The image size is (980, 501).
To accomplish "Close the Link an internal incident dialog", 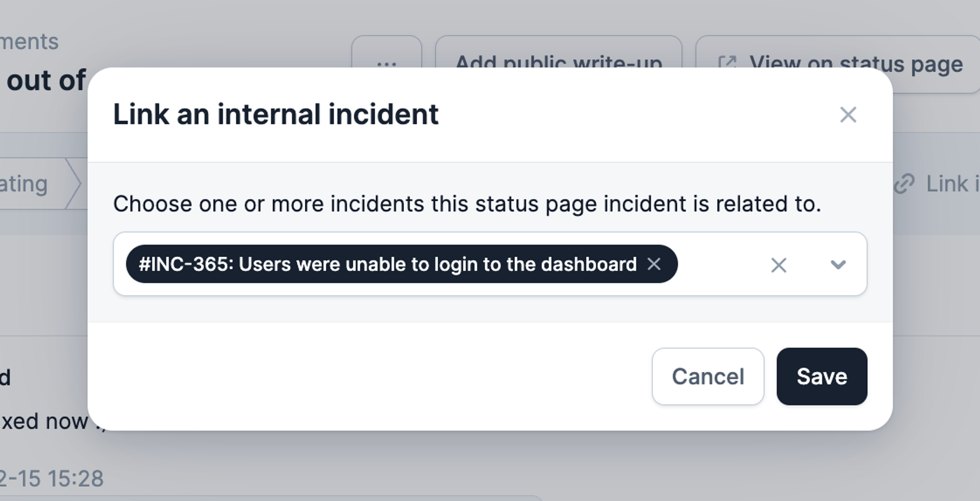I will coord(848,115).
